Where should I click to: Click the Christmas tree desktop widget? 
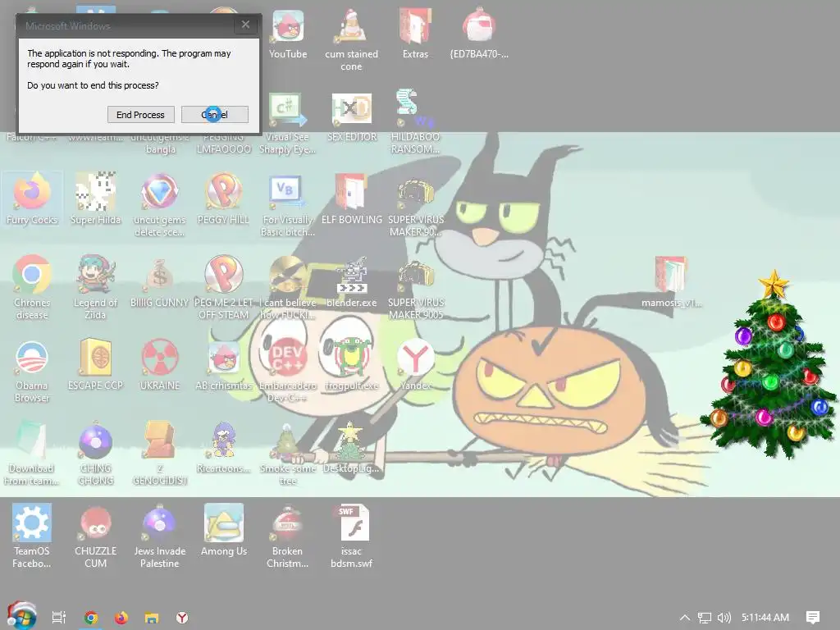click(x=769, y=367)
